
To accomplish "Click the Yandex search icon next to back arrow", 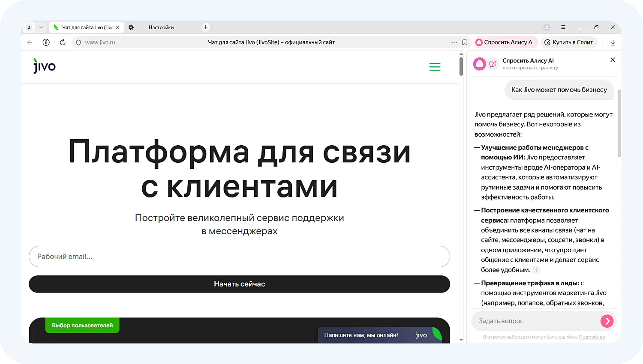I will (46, 42).
